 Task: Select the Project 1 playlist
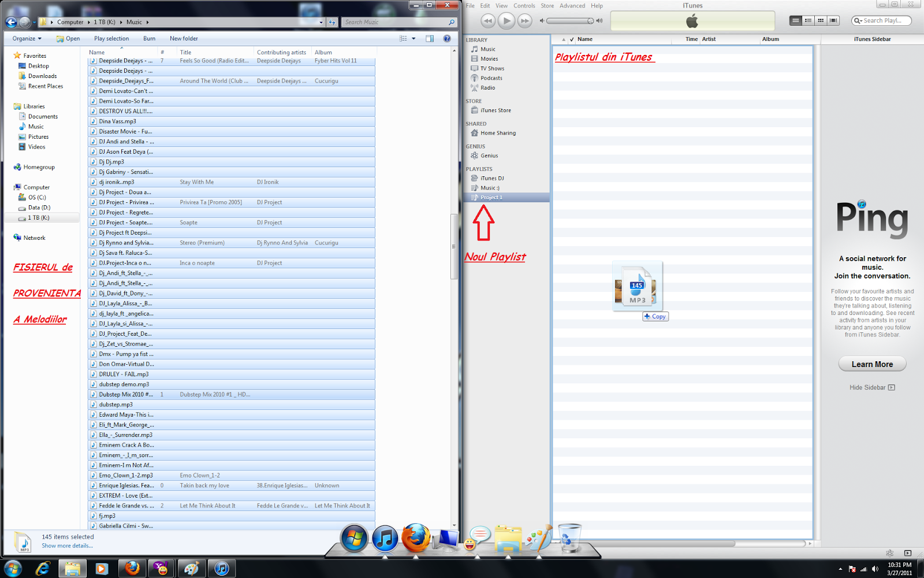pyautogui.click(x=506, y=198)
